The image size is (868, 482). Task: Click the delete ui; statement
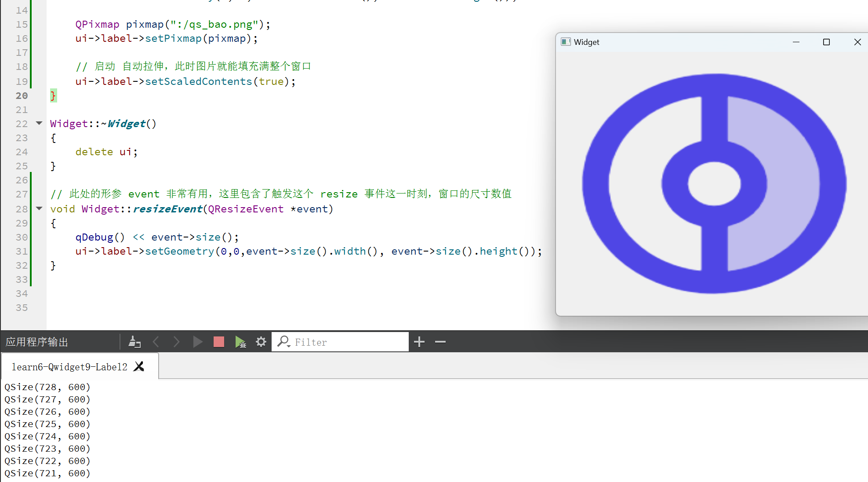click(x=106, y=152)
